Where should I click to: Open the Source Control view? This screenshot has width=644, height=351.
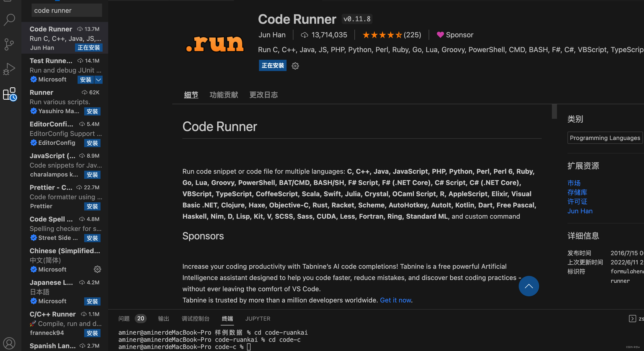[x=9, y=44]
